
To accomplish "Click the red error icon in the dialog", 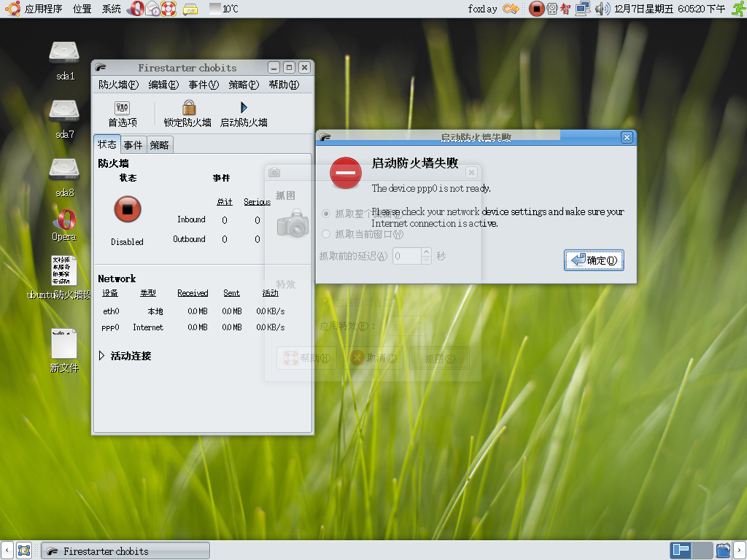I will point(345,173).
